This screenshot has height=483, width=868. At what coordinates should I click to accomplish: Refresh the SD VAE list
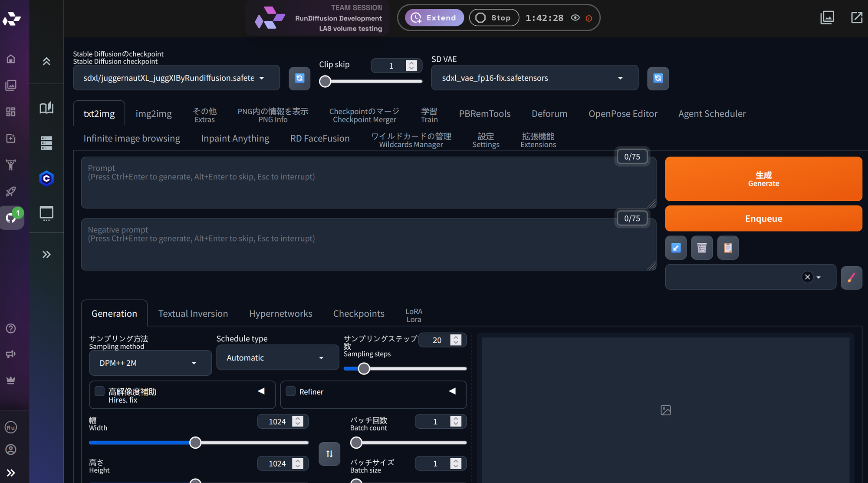pyautogui.click(x=658, y=78)
